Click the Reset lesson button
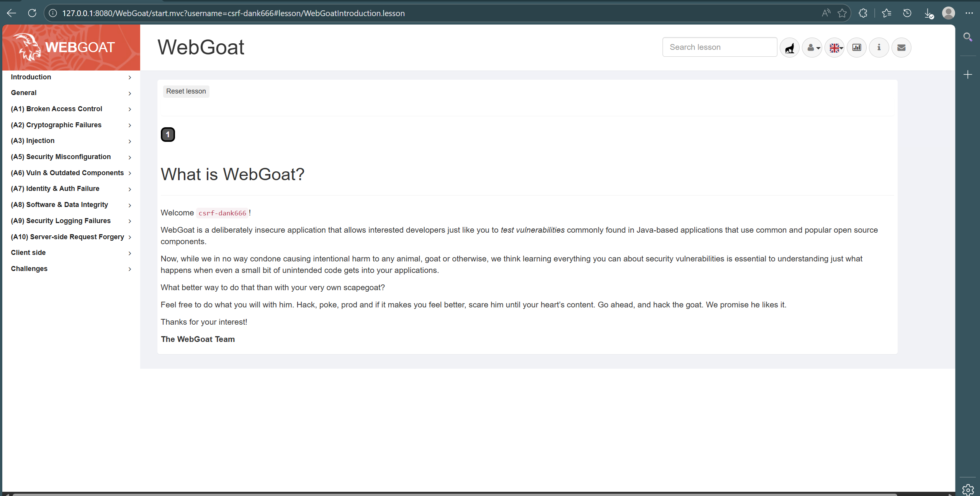Image resolution: width=980 pixels, height=496 pixels. (186, 91)
